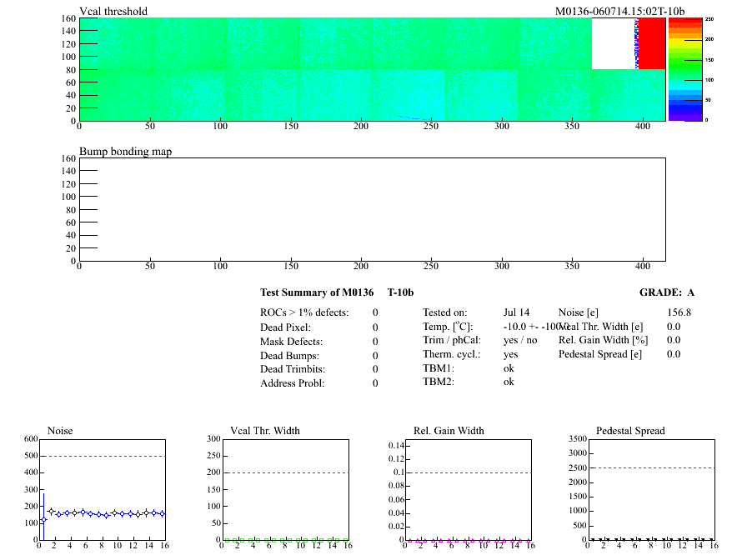The image size is (747, 560).
Task: Click the 0 value next to "Mask Defects:"
Action: (375, 342)
